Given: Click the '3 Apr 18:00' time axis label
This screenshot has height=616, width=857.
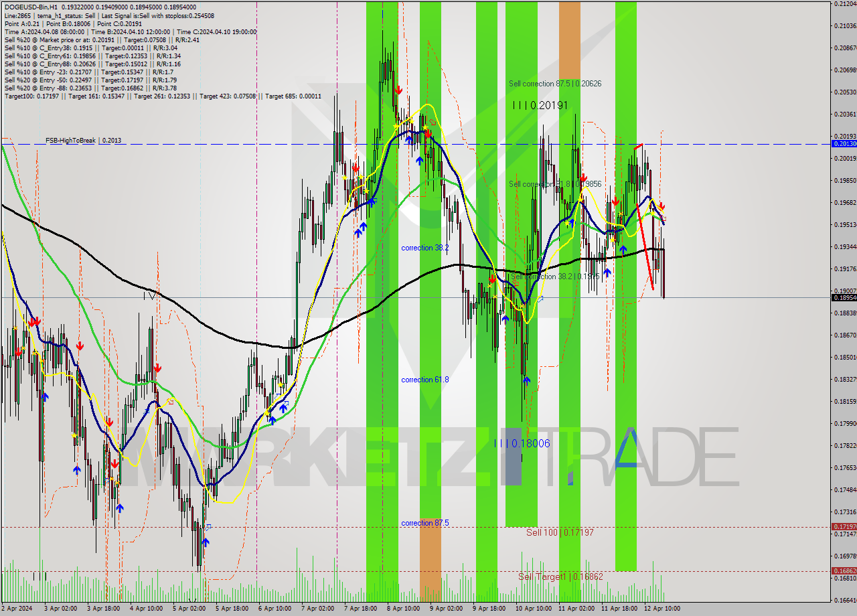Looking at the screenshot, I should 102,609.
